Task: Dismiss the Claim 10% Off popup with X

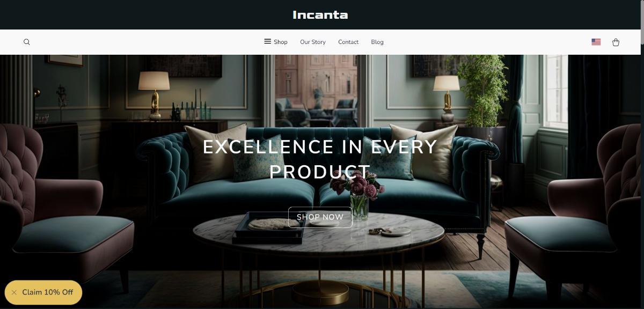Action: pyautogui.click(x=14, y=292)
